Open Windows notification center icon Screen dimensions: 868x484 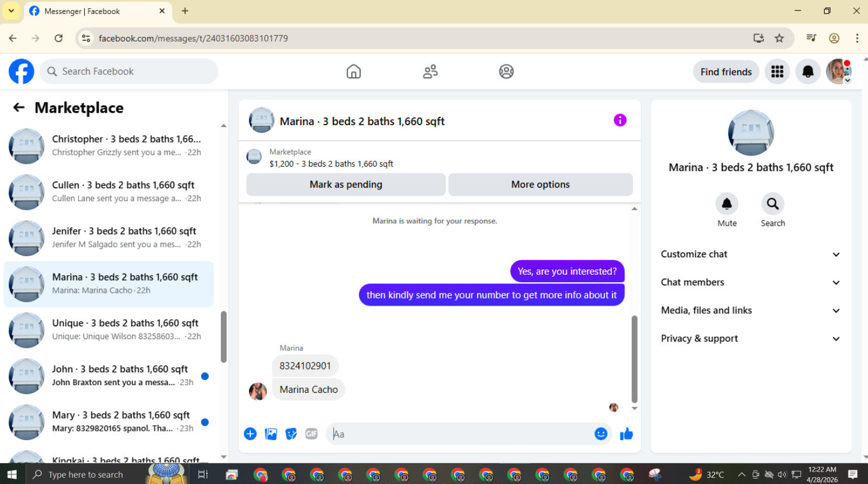(853, 474)
